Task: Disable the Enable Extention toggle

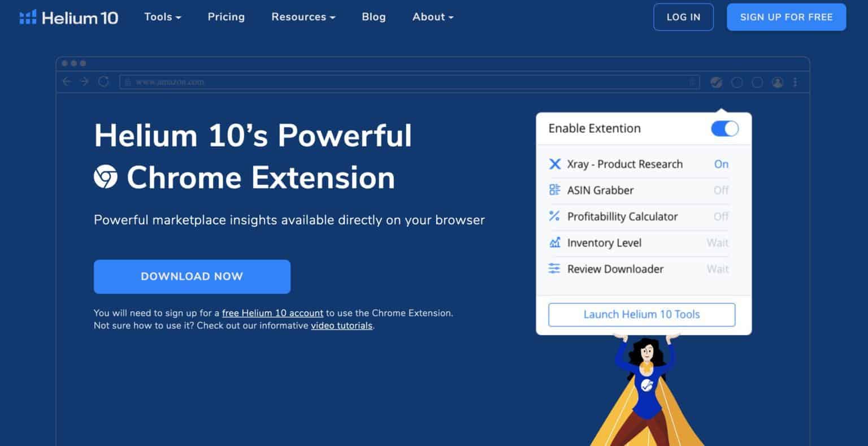Action: (x=724, y=129)
